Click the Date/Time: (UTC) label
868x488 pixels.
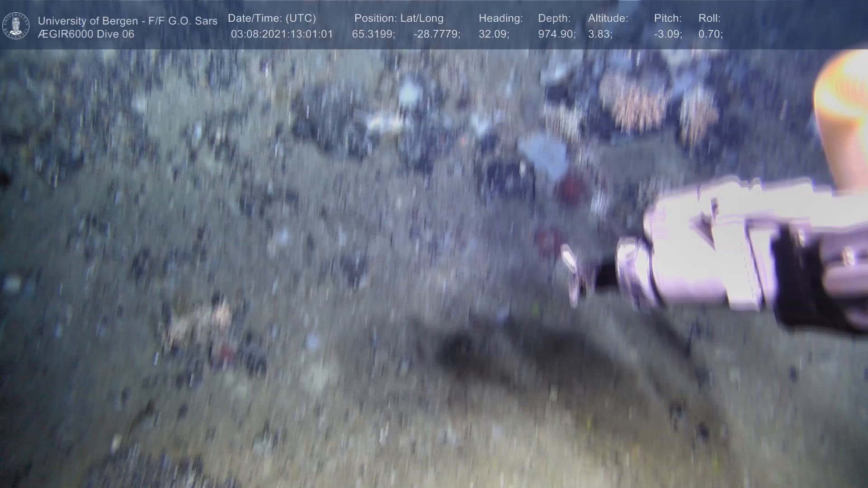click(272, 19)
